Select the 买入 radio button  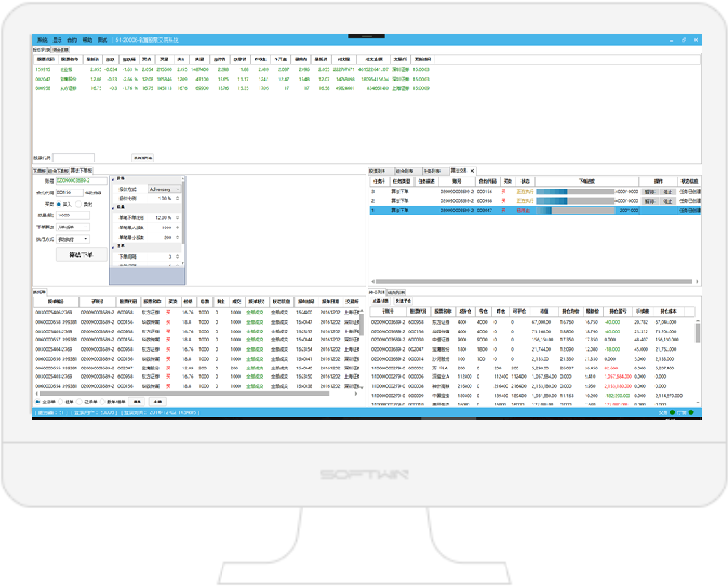(x=58, y=205)
